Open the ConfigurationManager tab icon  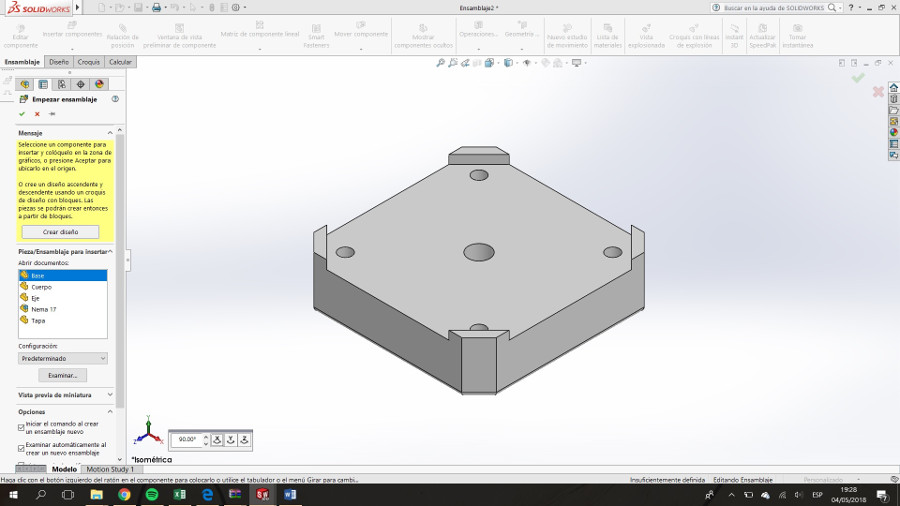coord(61,84)
